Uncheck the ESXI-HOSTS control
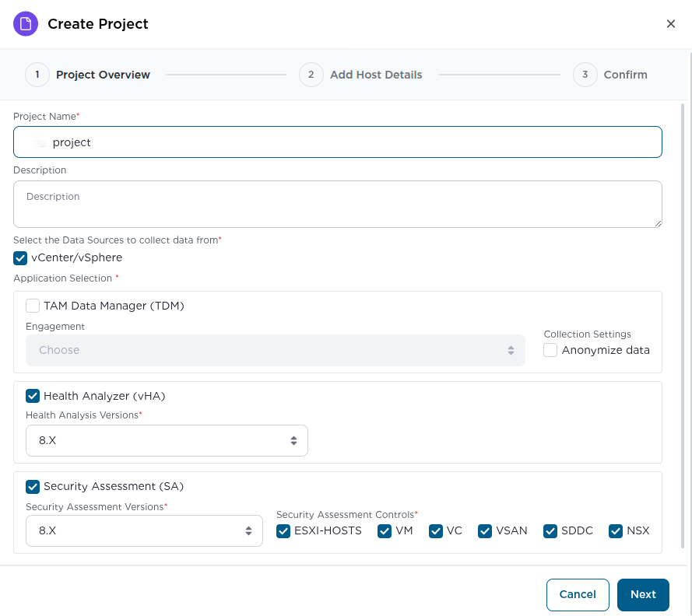Image resolution: width=692 pixels, height=616 pixels. pyautogui.click(x=283, y=530)
